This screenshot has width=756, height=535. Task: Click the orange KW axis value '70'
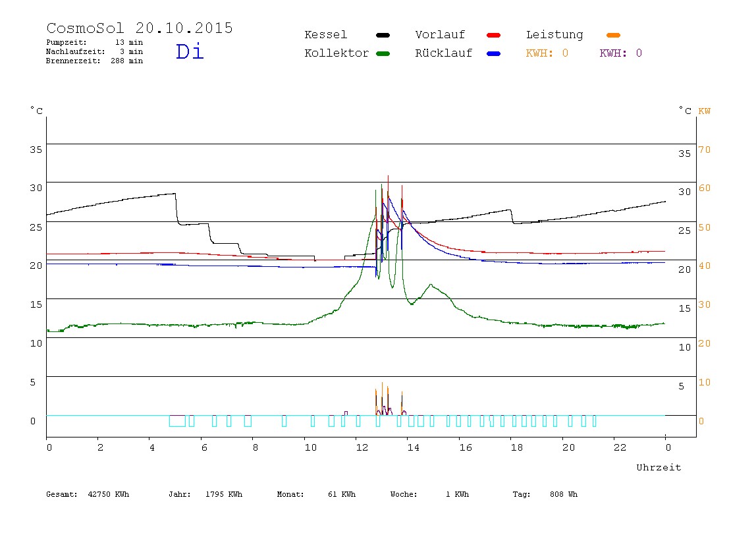point(705,150)
